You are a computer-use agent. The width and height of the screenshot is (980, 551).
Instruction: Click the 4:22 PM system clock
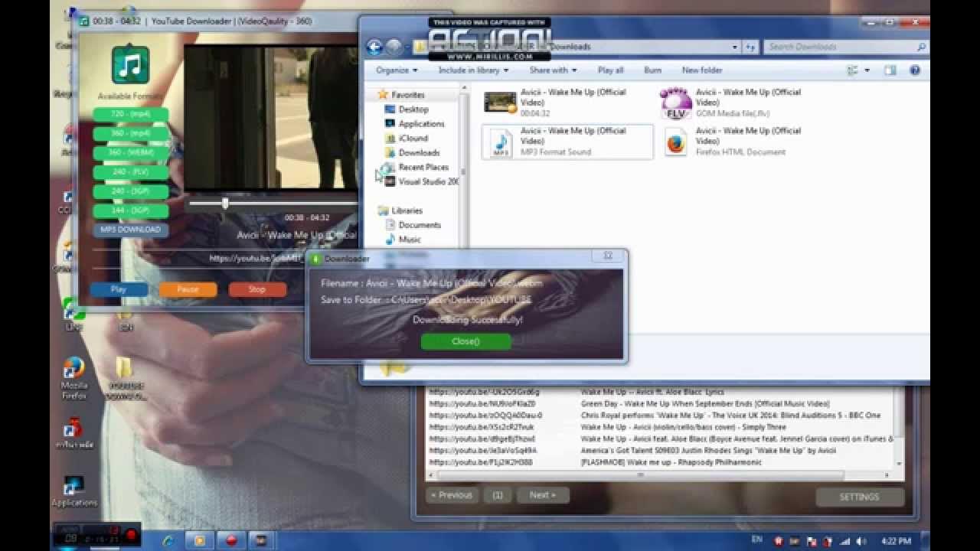[x=896, y=541]
